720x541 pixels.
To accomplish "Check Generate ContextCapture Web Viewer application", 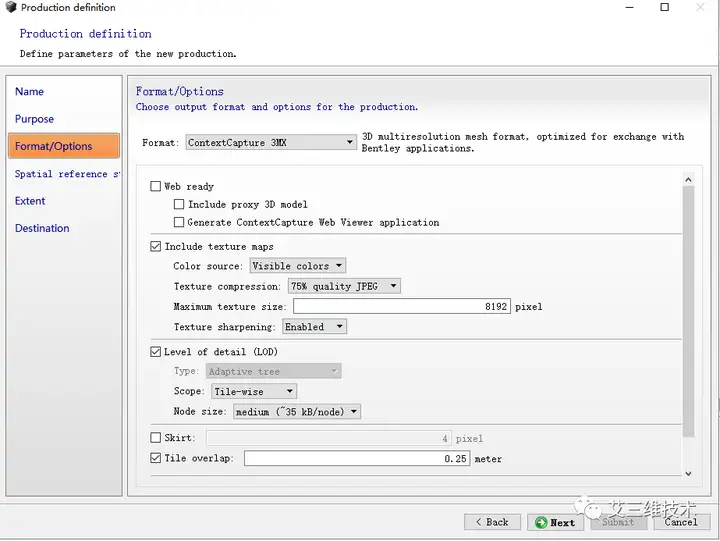I will (179, 222).
